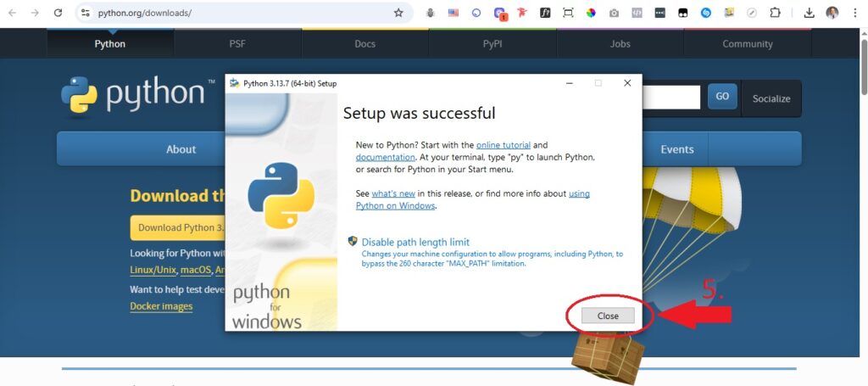Open site information icon in address bar
868x386 pixels.
click(x=86, y=13)
